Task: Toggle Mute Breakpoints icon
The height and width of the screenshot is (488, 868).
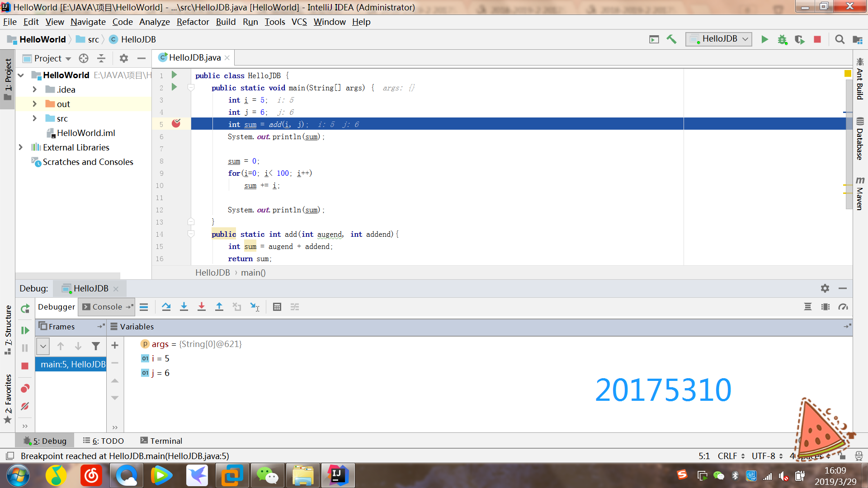Action: click(x=25, y=406)
